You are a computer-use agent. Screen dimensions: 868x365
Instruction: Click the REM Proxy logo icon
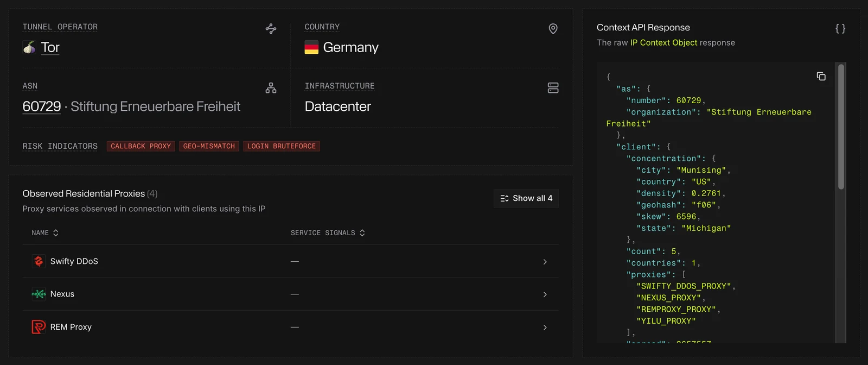pyautogui.click(x=39, y=327)
